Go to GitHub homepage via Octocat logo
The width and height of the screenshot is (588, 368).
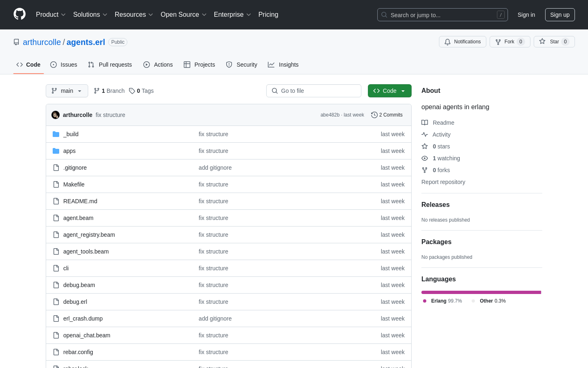click(x=20, y=14)
